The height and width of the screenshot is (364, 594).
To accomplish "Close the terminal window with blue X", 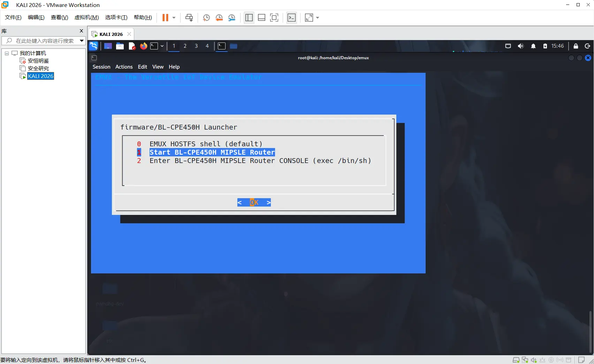I will click(588, 58).
